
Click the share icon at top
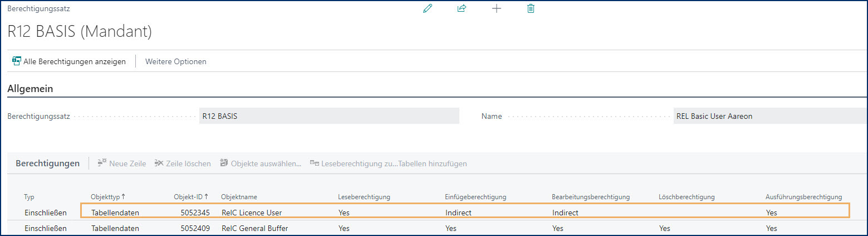pos(462,8)
